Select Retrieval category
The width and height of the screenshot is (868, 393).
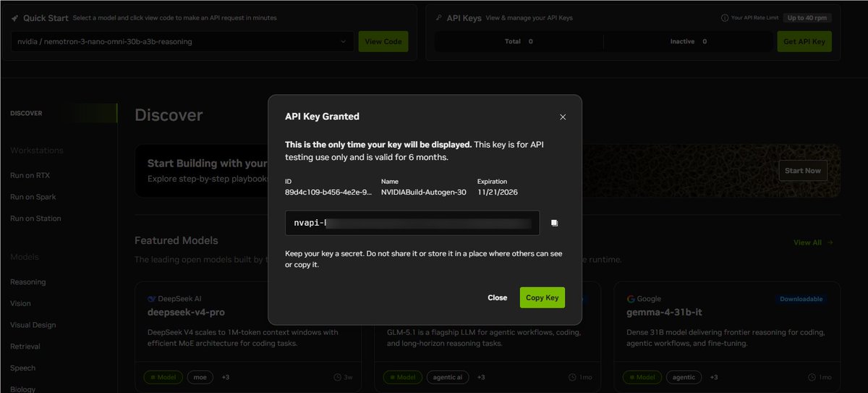(25, 346)
